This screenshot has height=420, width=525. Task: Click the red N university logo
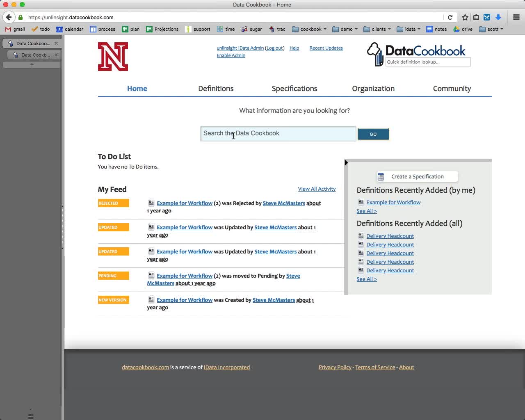tap(113, 57)
